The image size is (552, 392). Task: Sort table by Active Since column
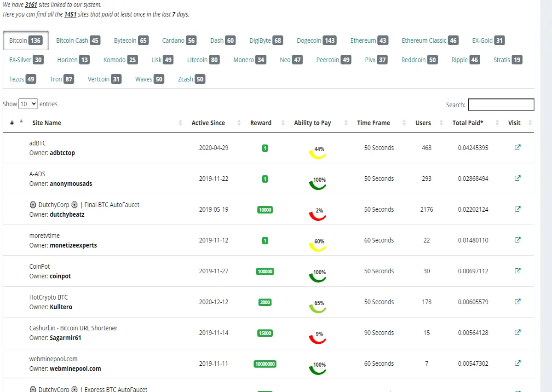click(x=214, y=123)
